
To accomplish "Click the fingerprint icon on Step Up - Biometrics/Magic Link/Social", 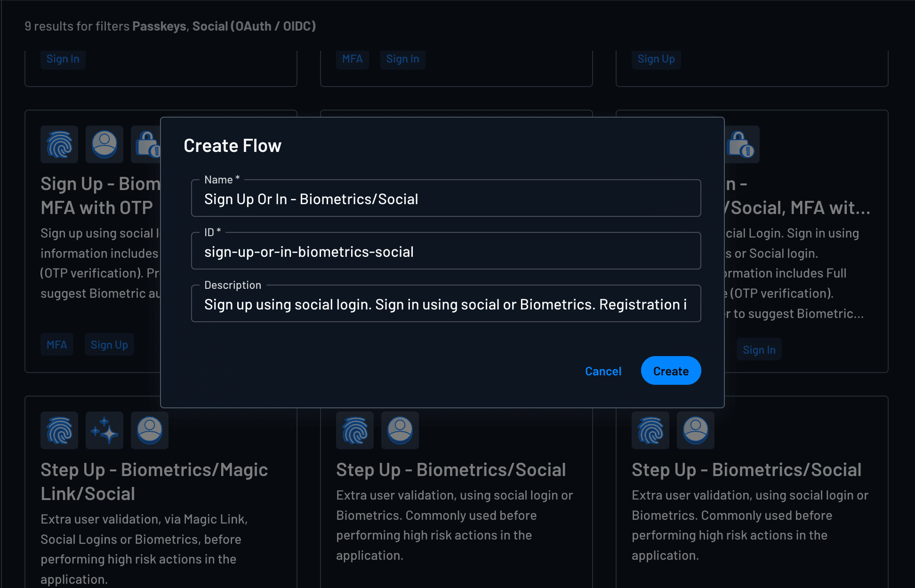I will tap(59, 430).
